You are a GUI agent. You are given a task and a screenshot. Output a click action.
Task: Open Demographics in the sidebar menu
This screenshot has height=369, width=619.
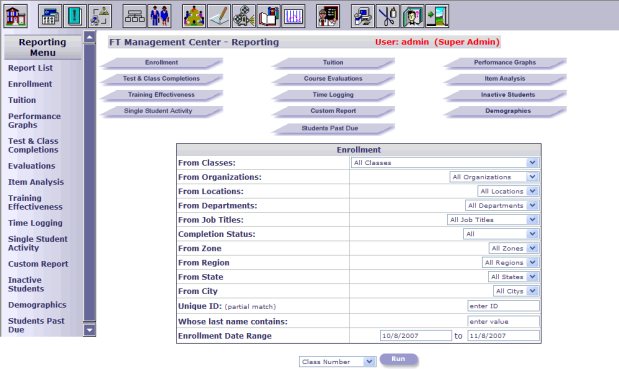click(37, 305)
